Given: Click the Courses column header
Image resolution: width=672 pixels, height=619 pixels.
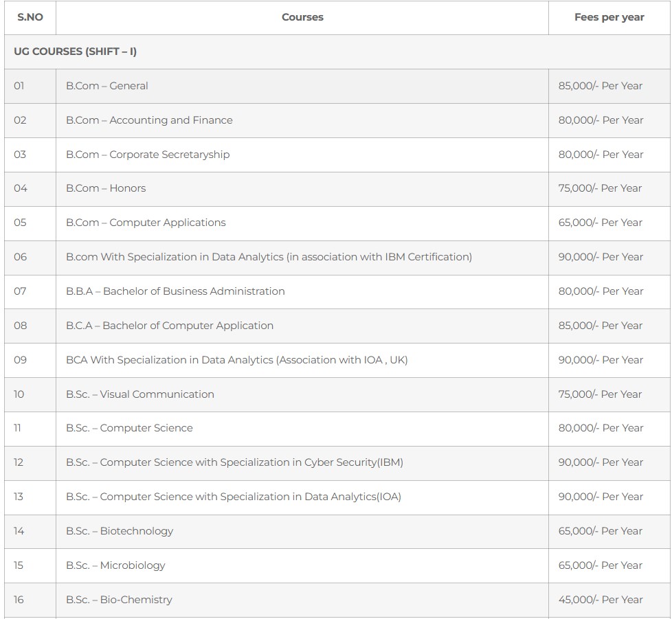Looking at the screenshot, I should point(302,17).
